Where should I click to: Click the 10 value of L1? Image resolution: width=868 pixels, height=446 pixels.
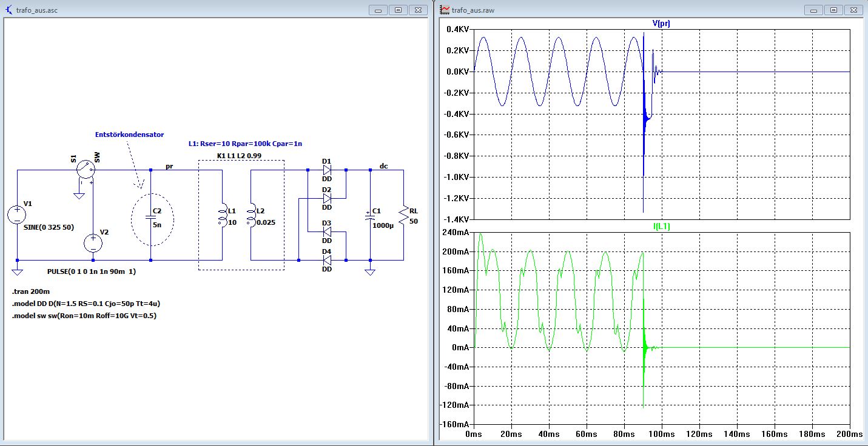(231, 222)
